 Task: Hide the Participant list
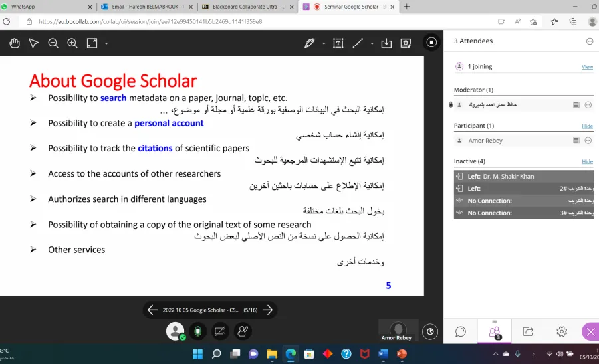click(587, 126)
